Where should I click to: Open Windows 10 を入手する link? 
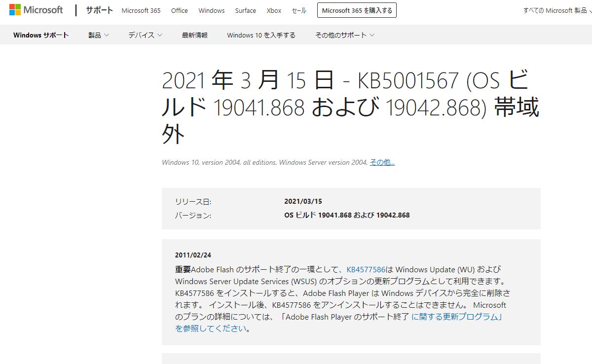click(261, 35)
